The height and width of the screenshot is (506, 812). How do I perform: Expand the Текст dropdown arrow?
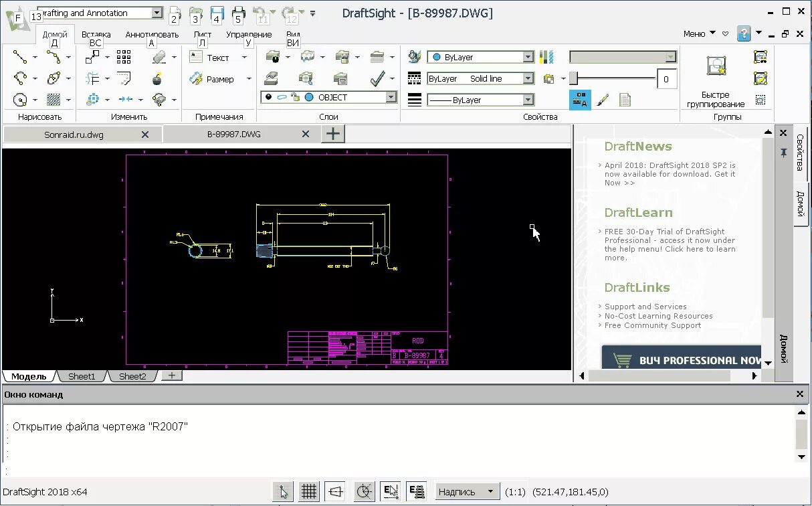coord(244,58)
